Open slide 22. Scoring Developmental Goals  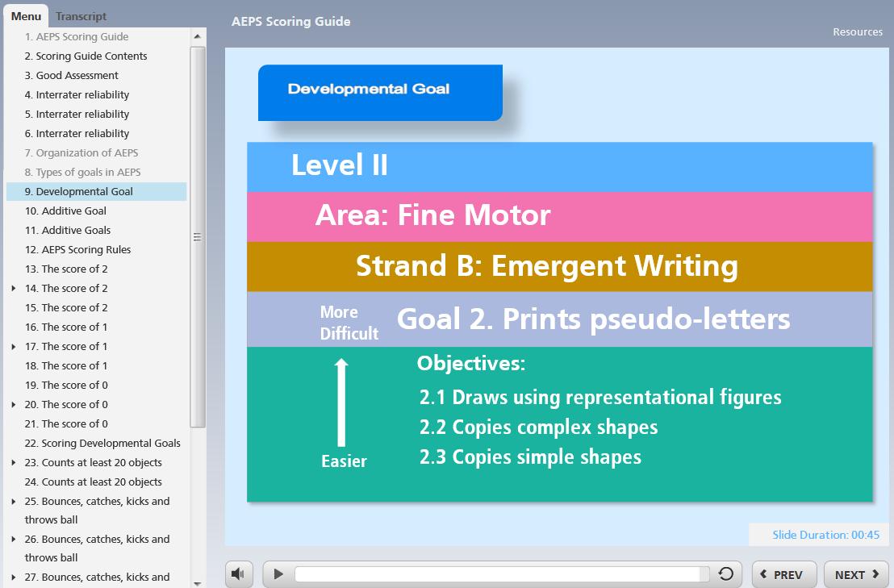[x=102, y=444]
